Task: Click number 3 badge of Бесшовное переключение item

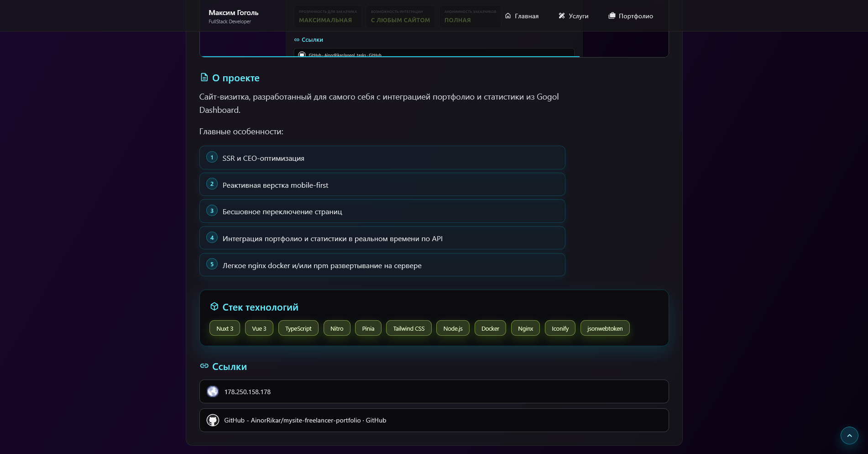Action: (x=212, y=211)
